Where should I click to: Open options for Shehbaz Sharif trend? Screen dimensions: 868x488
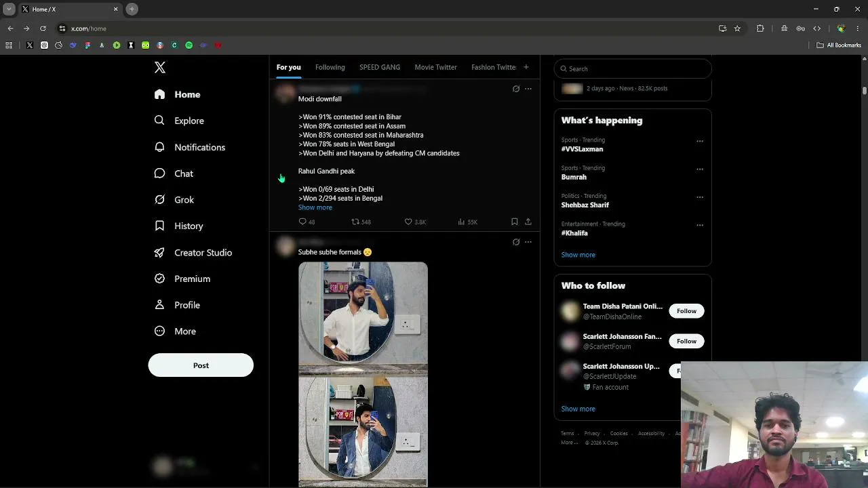(700, 197)
